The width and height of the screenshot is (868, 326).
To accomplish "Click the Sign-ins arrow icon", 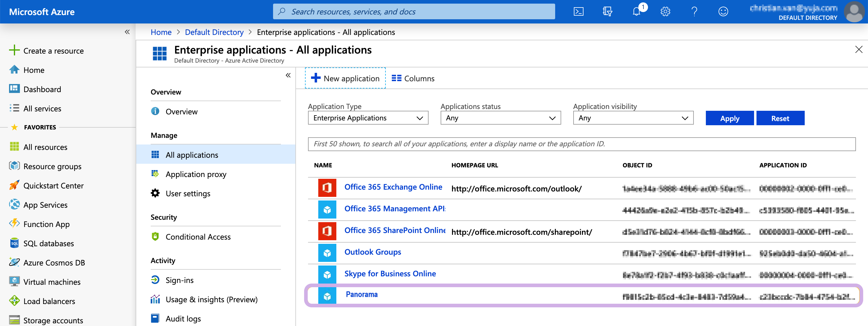I will point(155,280).
